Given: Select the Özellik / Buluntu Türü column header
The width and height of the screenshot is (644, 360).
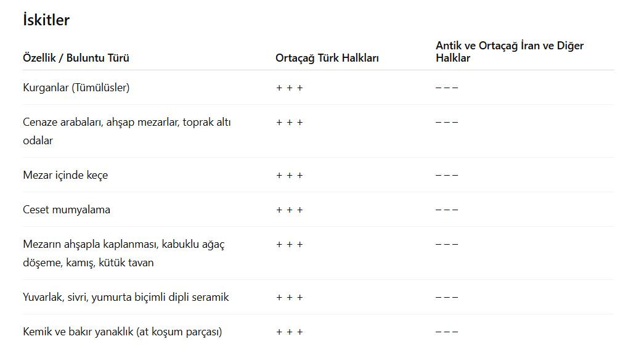Looking at the screenshot, I should (76, 58).
